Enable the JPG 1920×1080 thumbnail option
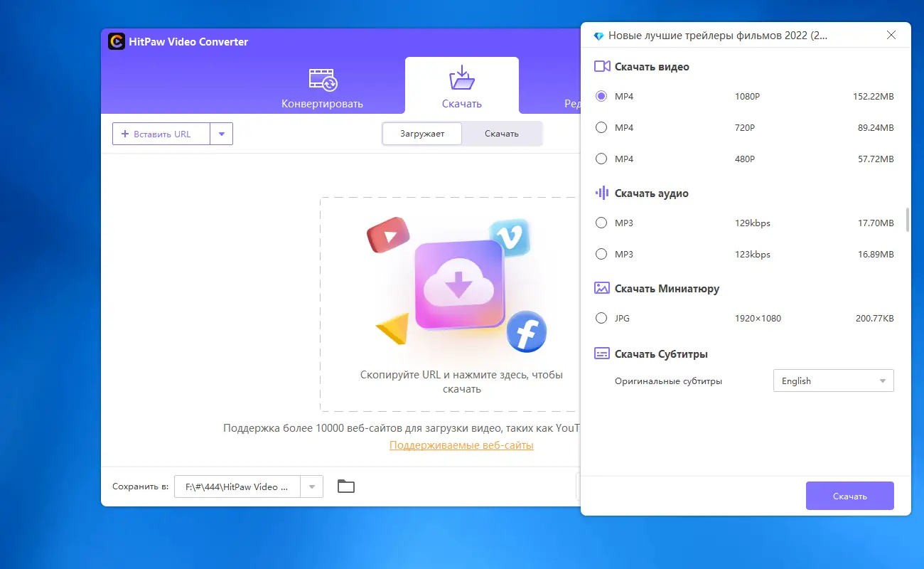This screenshot has height=569, width=924. pos(601,318)
